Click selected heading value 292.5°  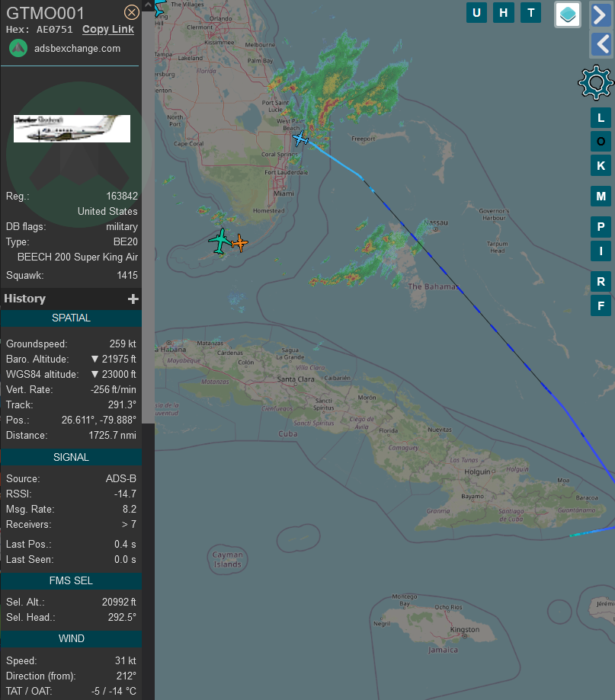click(x=122, y=617)
